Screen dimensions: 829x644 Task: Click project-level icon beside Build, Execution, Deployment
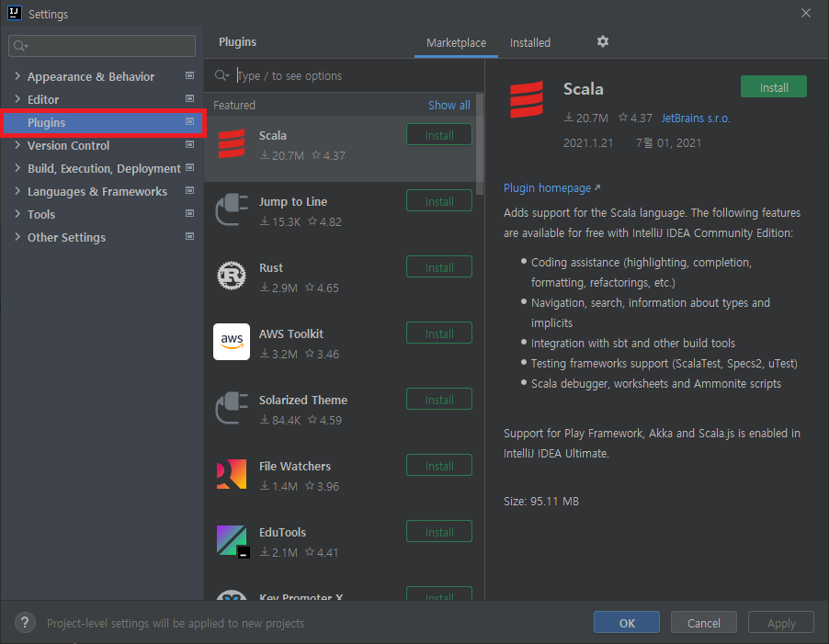pos(190,168)
